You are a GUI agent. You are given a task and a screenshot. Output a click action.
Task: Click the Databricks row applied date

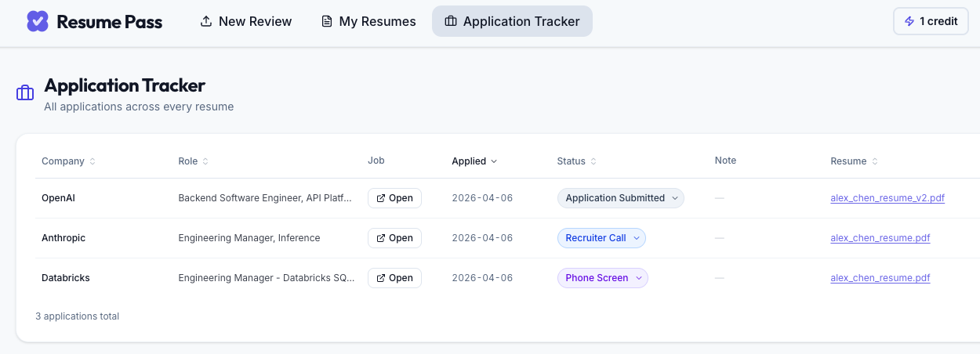point(482,278)
